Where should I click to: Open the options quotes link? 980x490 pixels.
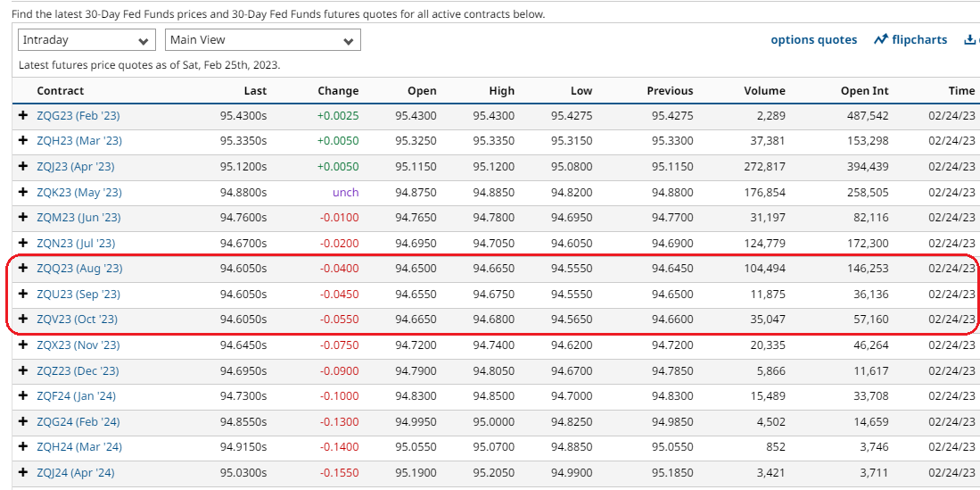[x=813, y=40]
